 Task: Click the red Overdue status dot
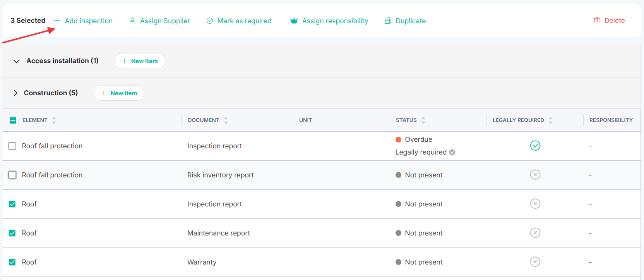[x=398, y=139]
